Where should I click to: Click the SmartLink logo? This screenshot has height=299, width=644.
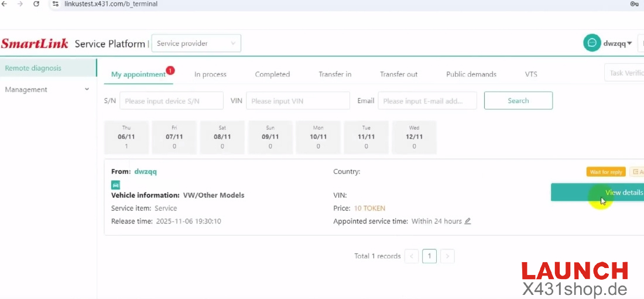tap(35, 44)
